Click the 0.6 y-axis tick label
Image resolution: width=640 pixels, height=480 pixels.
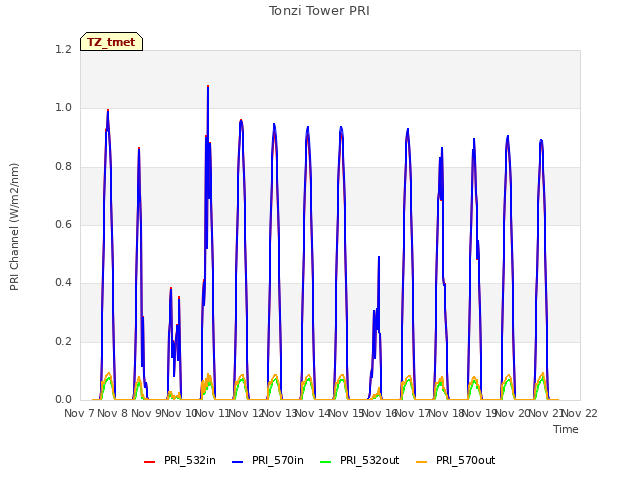click(63, 224)
